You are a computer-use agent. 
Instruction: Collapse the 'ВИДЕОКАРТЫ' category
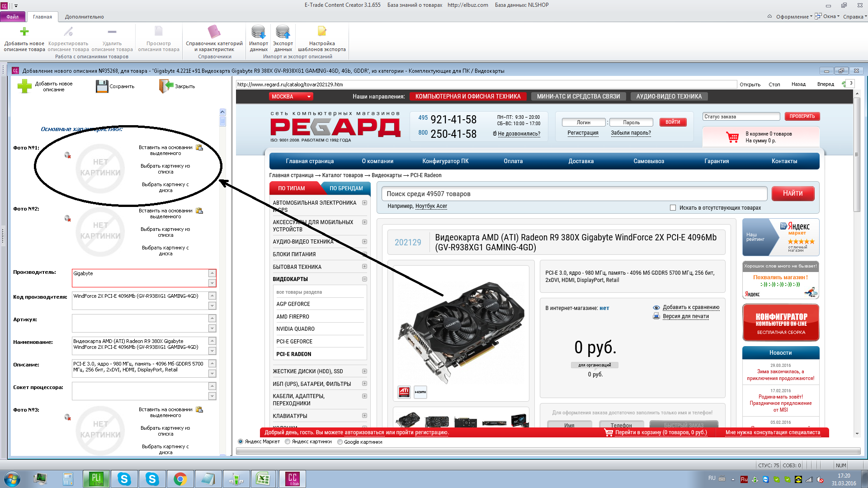[x=364, y=279]
